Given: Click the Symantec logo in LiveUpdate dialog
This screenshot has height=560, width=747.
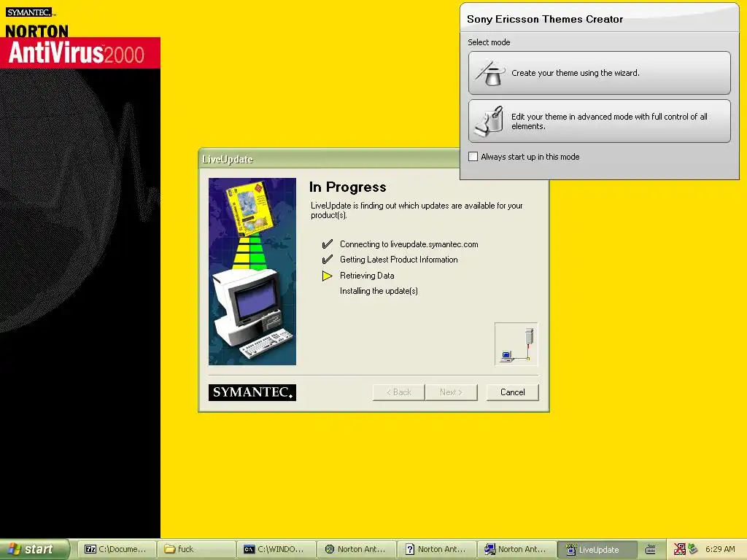Looking at the screenshot, I should pos(252,392).
